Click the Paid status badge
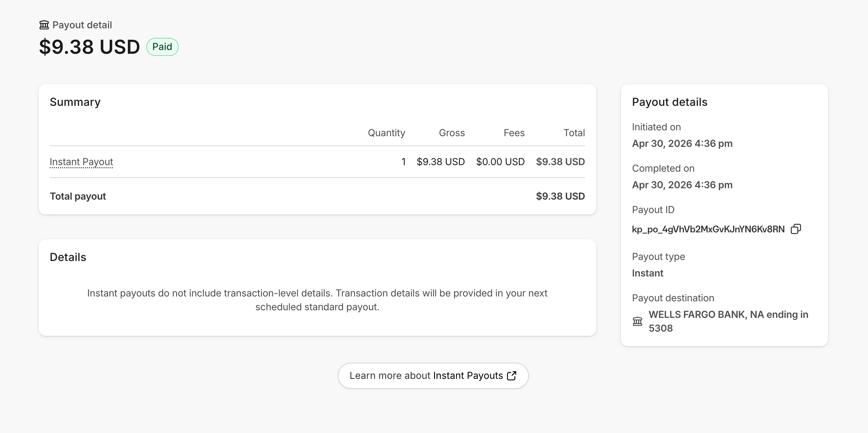The image size is (868, 433). pos(162,47)
